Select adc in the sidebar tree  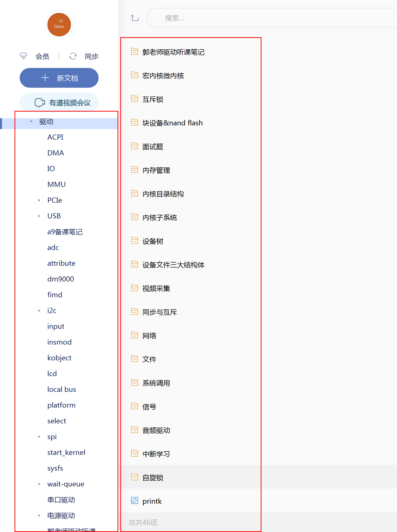coord(53,248)
